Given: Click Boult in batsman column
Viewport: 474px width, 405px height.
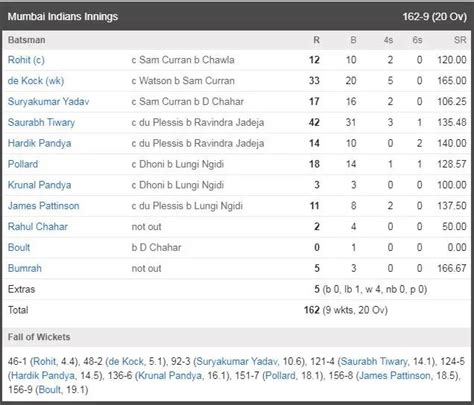Looking at the screenshot, I should (x=19, y=247).
